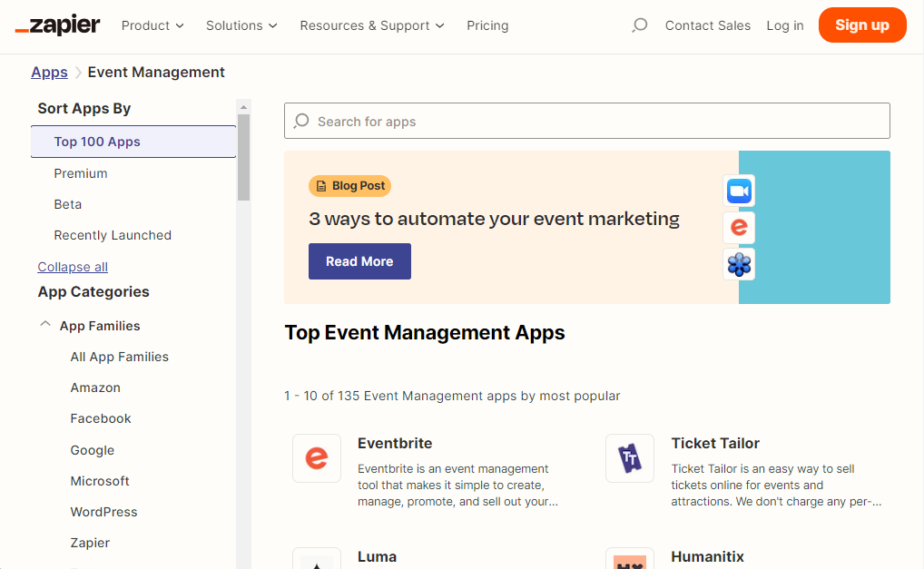Click the Zoom icon in the banner
The width and height of the screenshot is (924, 569).
739,191
